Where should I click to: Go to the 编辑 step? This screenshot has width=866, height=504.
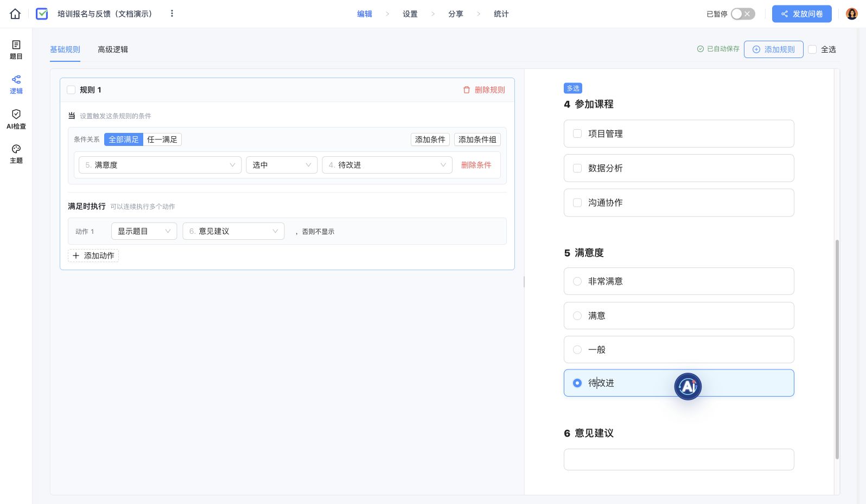[365, 14]
